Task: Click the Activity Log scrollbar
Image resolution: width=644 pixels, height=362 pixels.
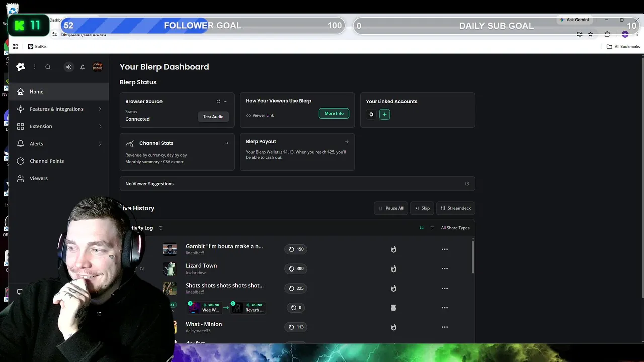Action: [473, 256]
